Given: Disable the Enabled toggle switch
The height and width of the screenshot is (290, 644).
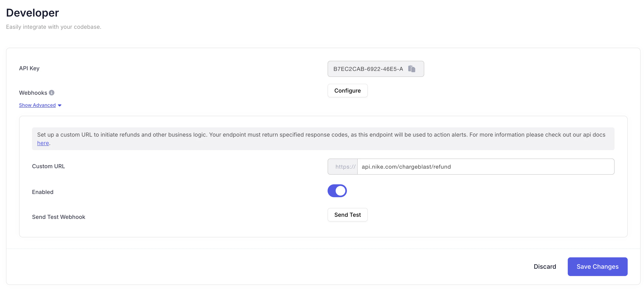Looking at the screenshot, I should click(337, 191).
